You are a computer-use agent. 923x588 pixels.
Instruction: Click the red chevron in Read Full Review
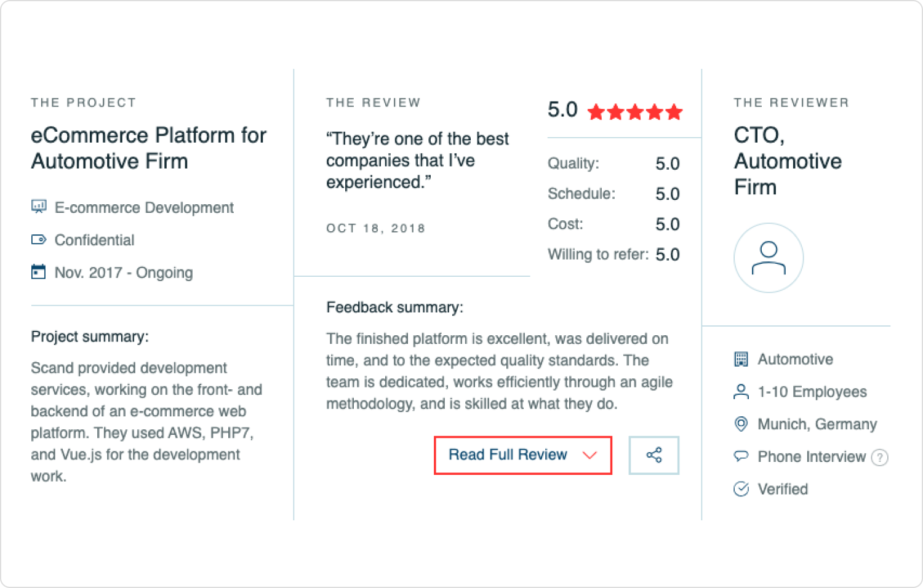pos(589,455)
